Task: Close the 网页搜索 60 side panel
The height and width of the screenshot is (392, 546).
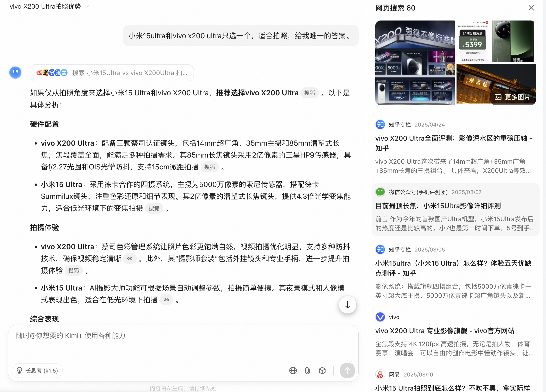Action: coord(531,8)
